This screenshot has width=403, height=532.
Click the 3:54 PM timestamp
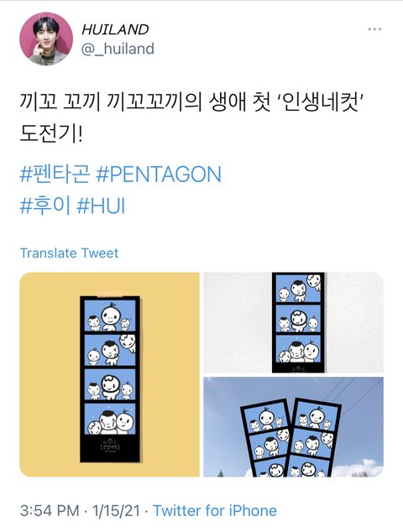50,511
